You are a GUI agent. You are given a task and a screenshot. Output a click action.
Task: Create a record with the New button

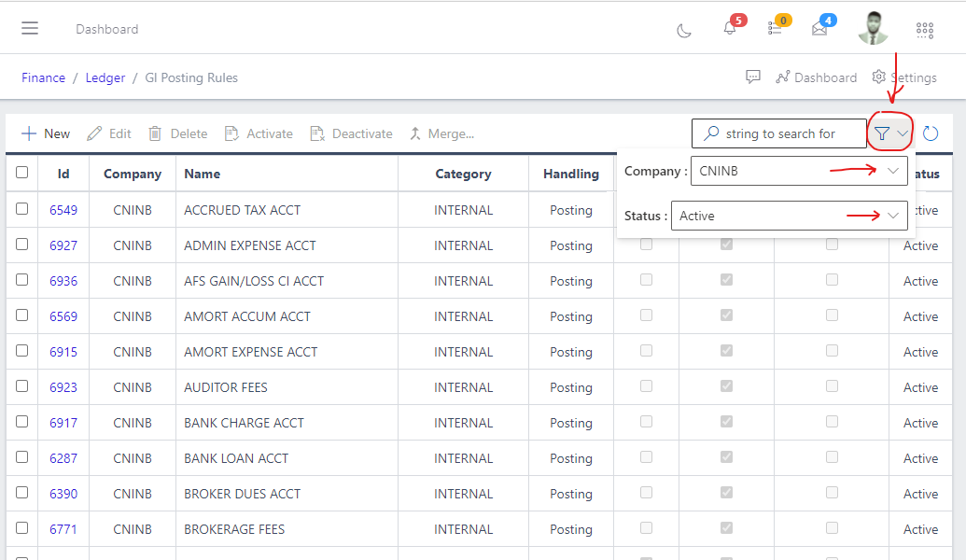(45, 133)
